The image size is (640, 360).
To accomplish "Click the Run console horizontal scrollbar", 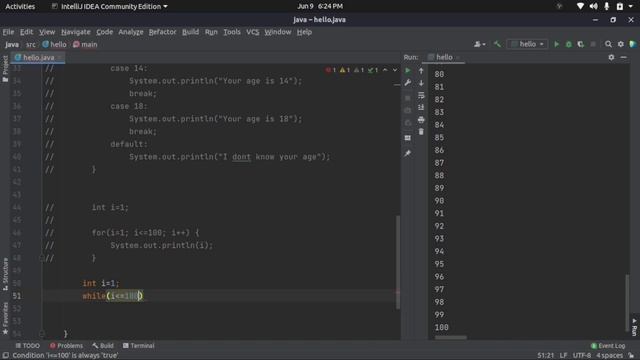I will [451, 338].
